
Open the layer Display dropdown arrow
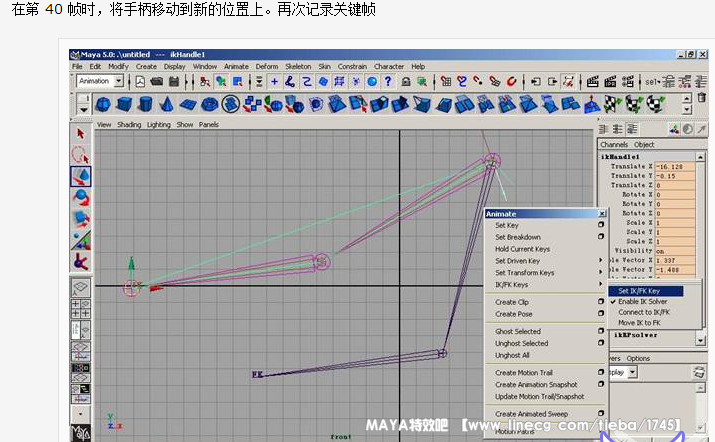[x=632, y=372]
